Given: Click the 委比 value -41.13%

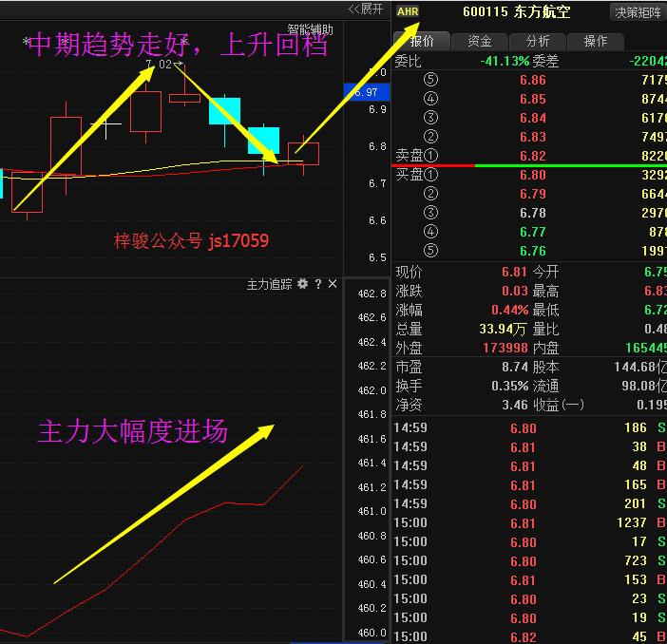Looking at the screenshot, I should pos(505,61).
